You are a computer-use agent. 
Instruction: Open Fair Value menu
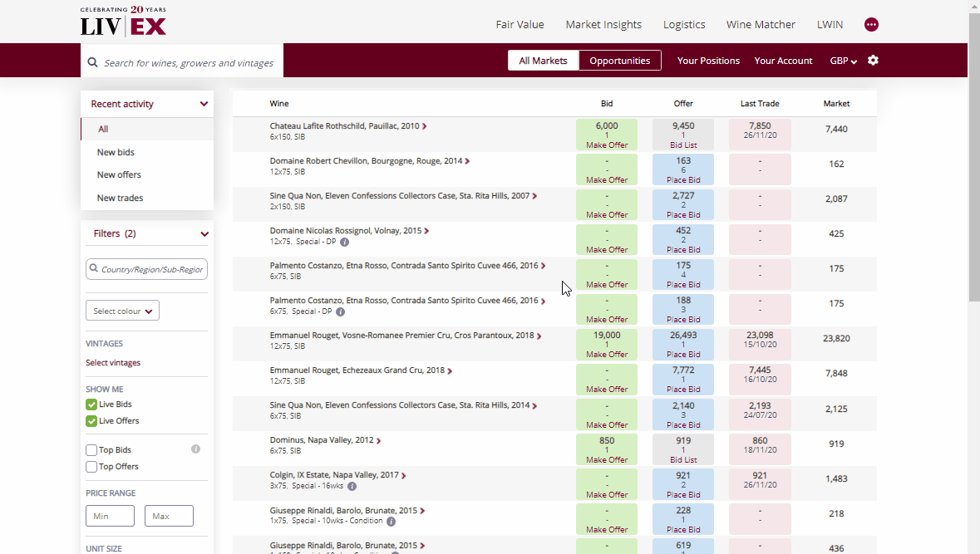tap(520, 24)
